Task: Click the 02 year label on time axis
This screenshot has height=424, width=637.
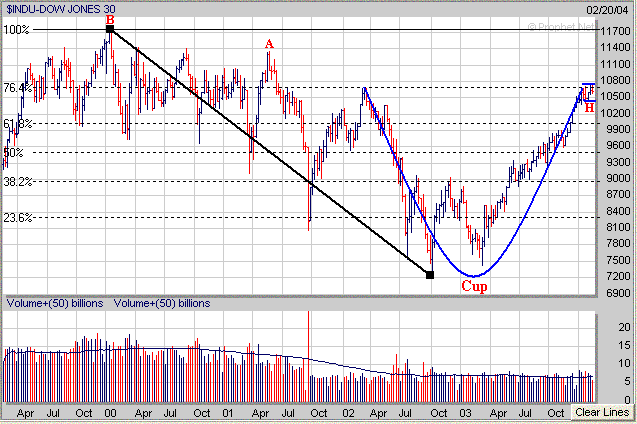Action: click(348, 413)
